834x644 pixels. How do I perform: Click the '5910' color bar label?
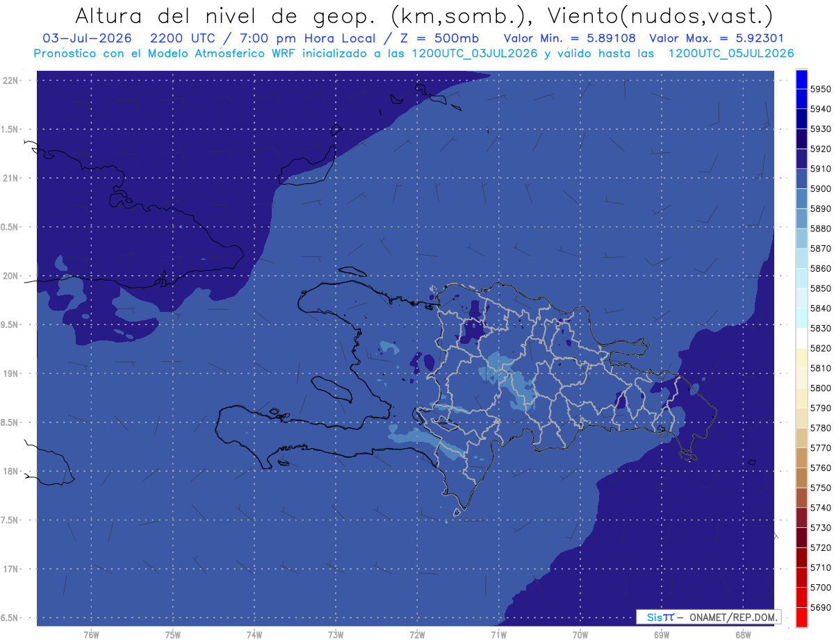pos(821,169)
